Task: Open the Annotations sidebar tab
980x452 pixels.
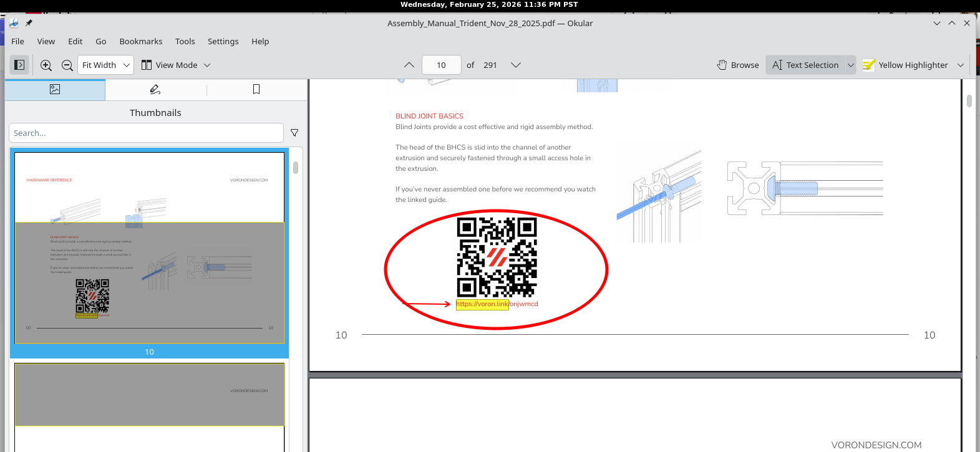Action: click(x=155, y=90)
